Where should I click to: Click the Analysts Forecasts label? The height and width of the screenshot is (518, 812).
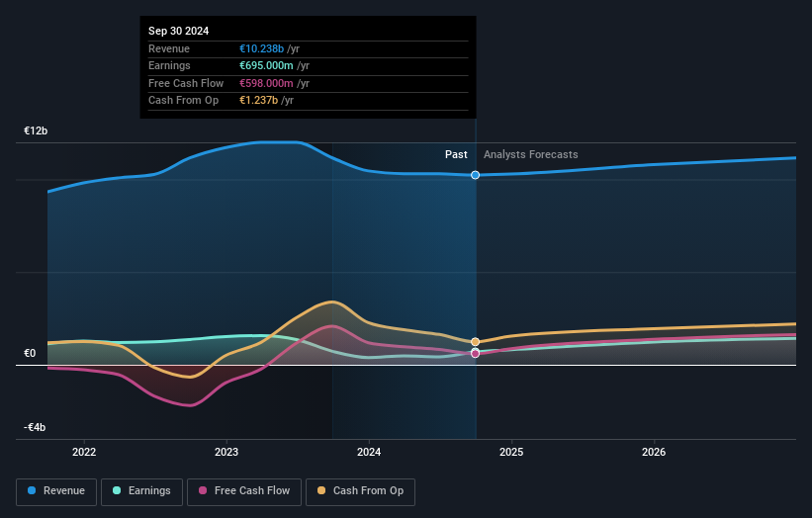[531, 155]
